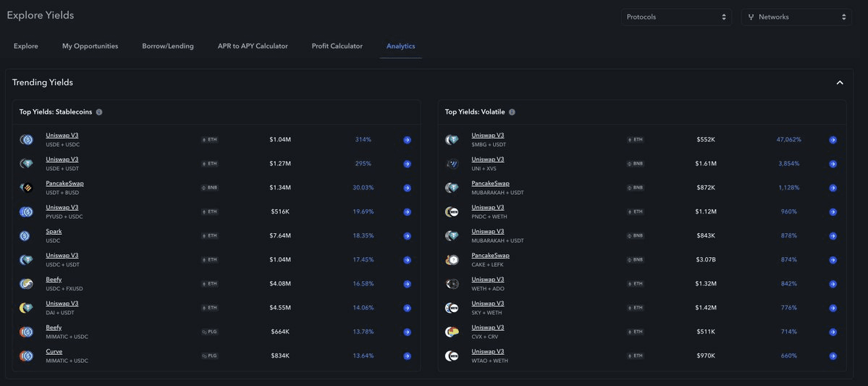Viewport: 868px width, 386px height.
Task: Click the 47,062% yield value
Action: point(788,140)
